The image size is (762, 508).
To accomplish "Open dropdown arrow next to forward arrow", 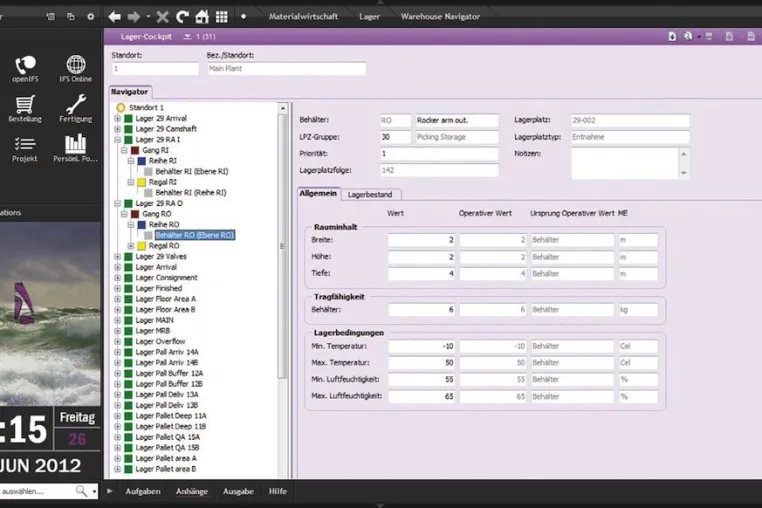I will tap(148, 17).
